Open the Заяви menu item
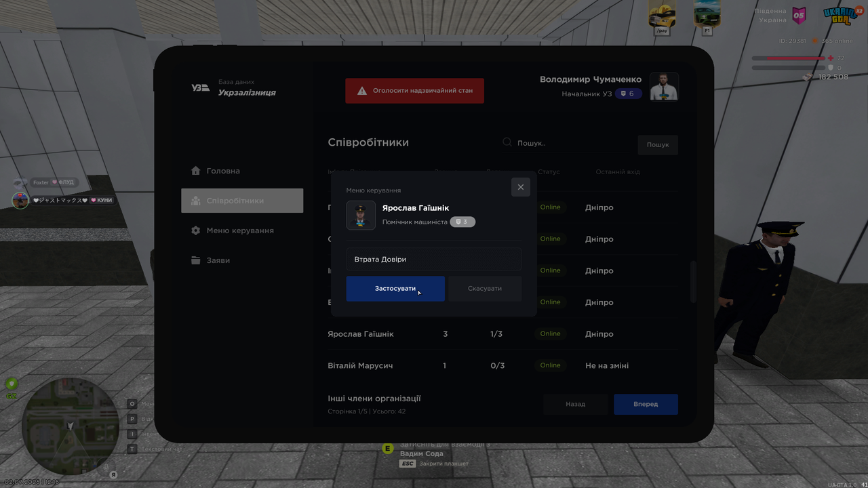Image resolution: width=868 pixels, height=488 pixels. [242, 260]
